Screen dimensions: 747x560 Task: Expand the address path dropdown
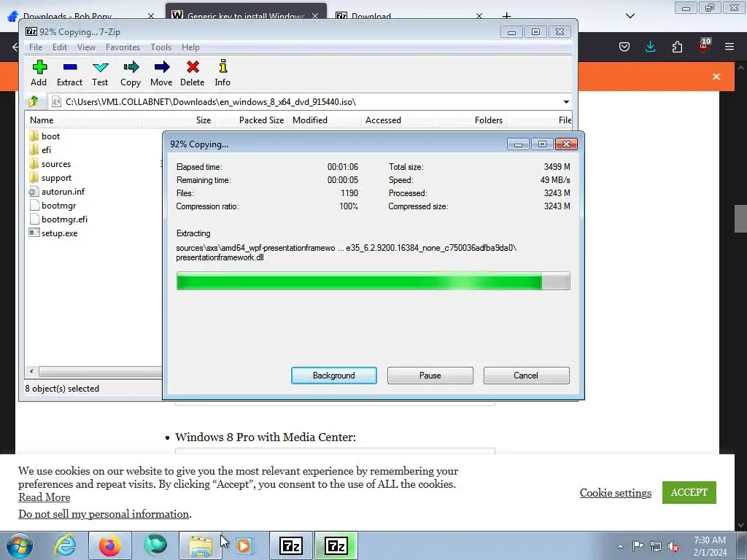566,102
